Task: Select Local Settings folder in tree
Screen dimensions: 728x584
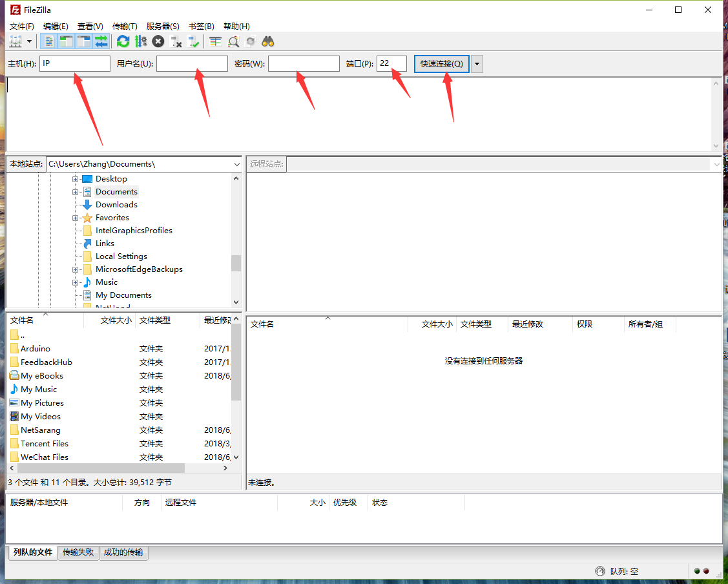Action: click(121, 256)
